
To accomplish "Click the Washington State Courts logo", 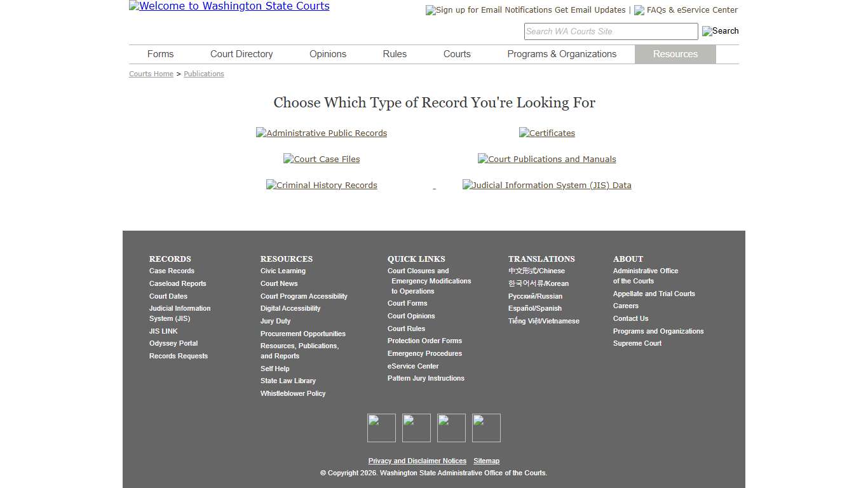I will coord(229,6).
